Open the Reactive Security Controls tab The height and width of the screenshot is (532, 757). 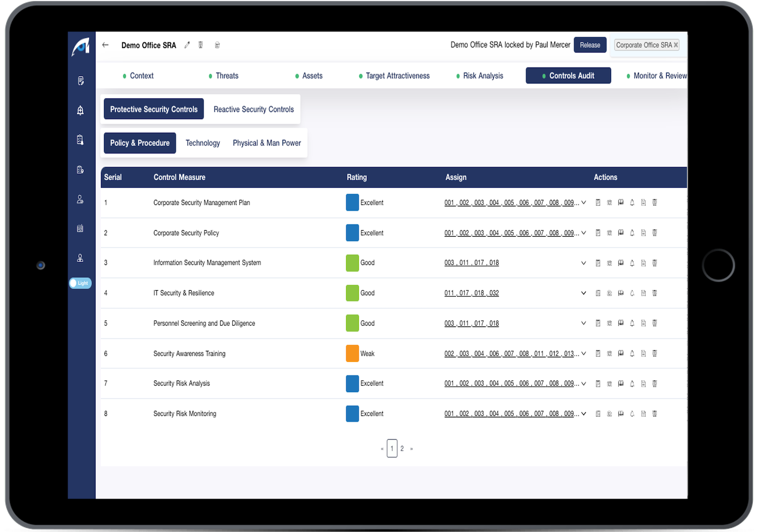[253, 109]
